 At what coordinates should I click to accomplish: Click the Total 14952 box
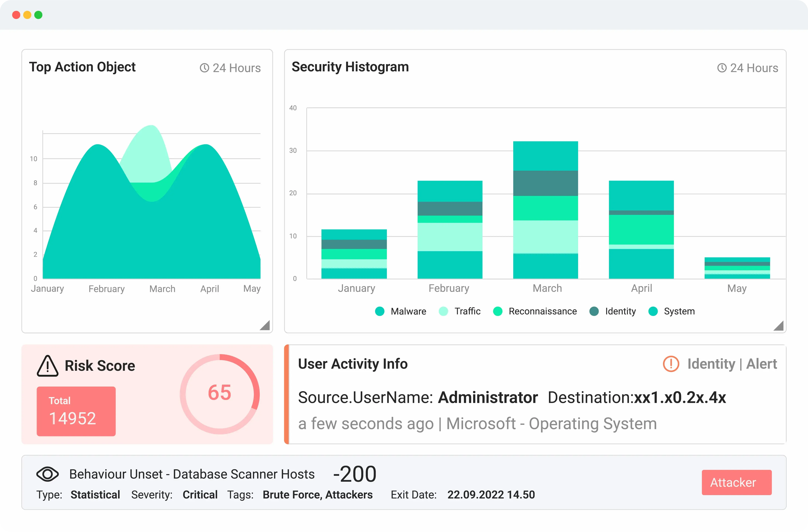(x=76, y=411)
